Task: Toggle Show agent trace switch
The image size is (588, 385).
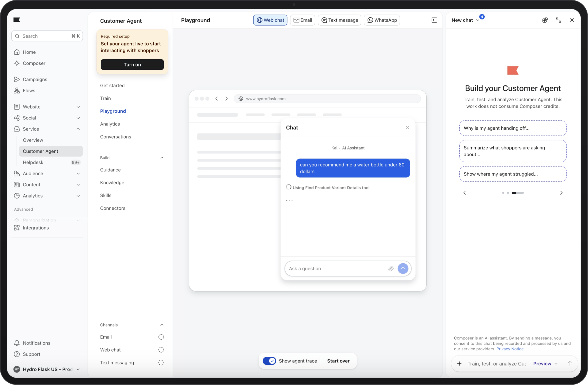Action: (269, 361)
